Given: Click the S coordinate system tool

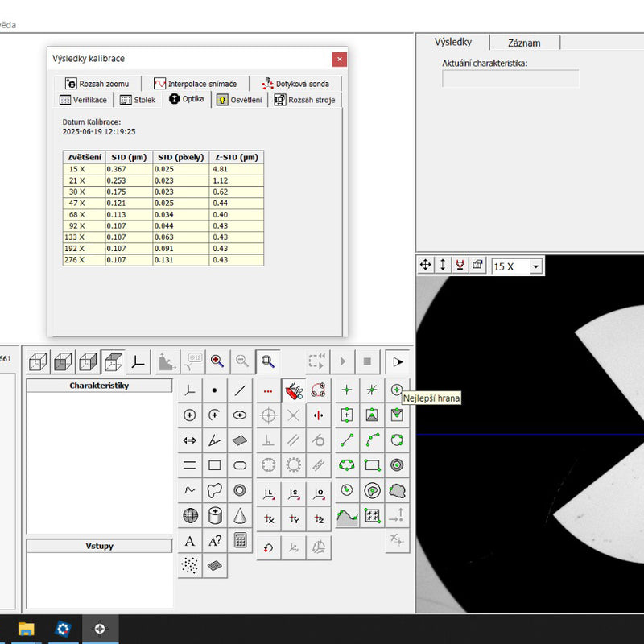Looking at the screenshot, I should tap(294, 493).
